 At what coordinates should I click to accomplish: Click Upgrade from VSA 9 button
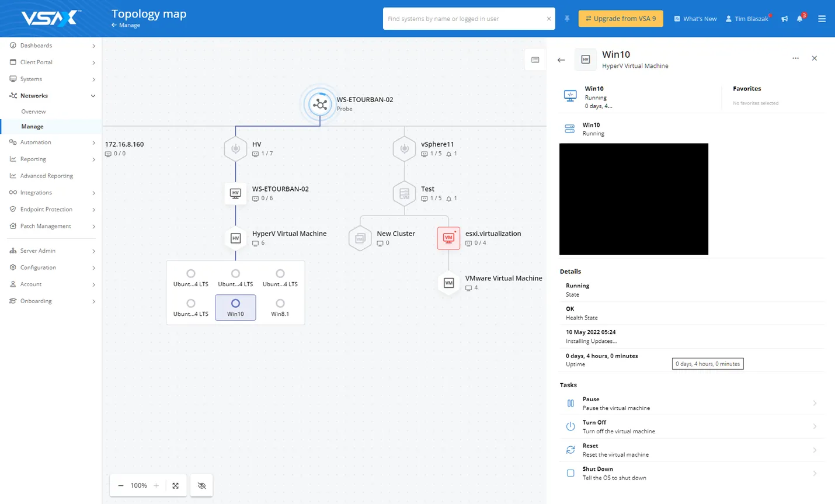point(621,19)
